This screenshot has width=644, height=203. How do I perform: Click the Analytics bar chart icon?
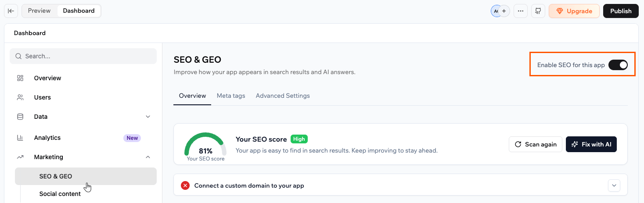click(x=20, y=138)
